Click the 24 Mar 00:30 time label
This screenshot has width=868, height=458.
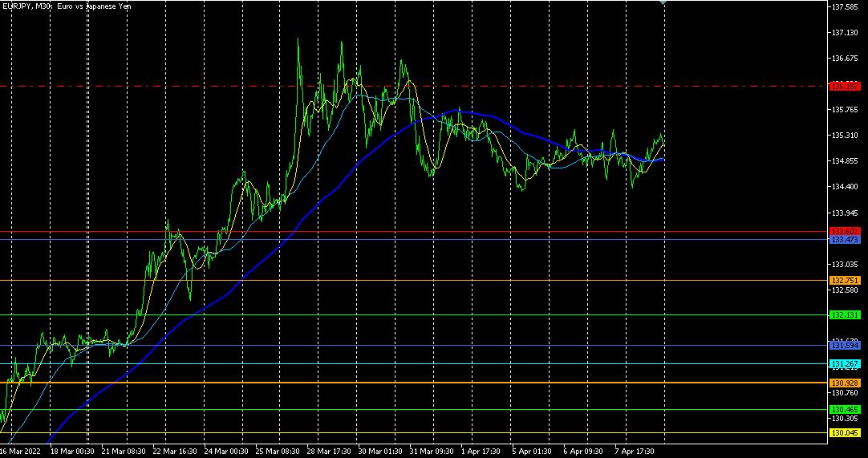pos(226,452)
